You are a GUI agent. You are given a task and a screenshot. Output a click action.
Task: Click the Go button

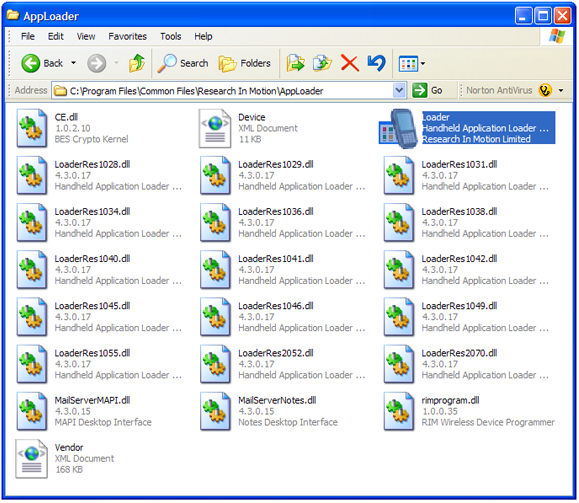coord(428,90)
